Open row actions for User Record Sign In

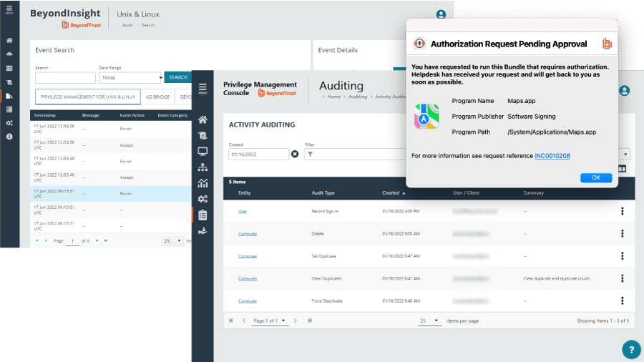[623, 211]
